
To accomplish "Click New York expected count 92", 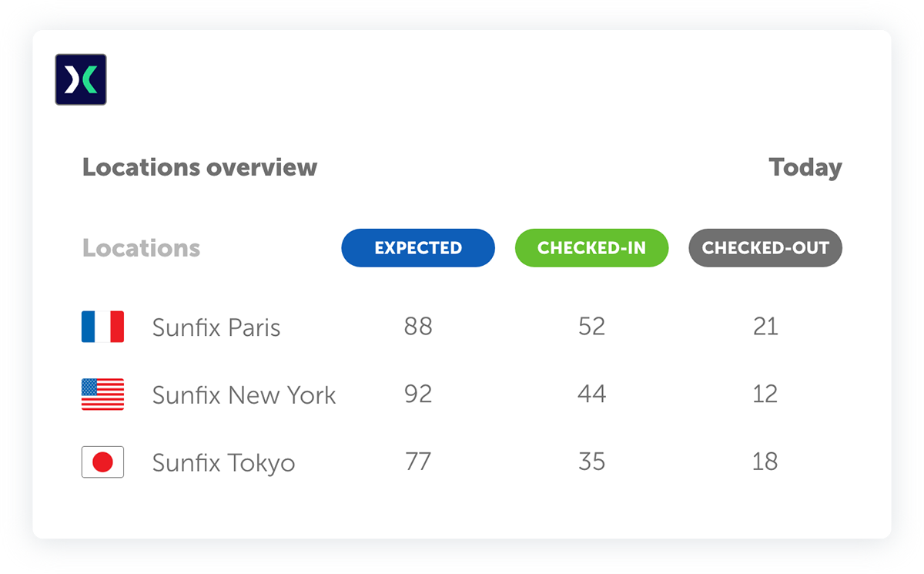I will point(418,394).
